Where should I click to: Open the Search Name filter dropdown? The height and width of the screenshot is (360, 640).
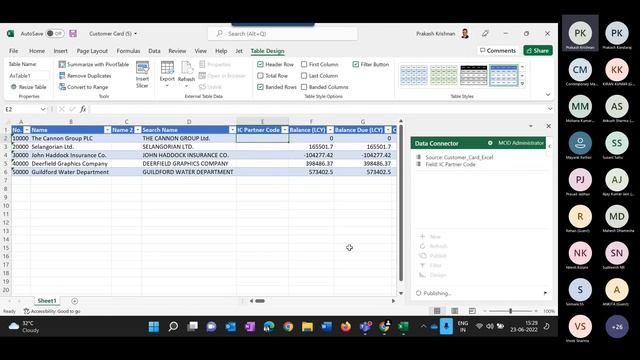(x=232, y=130)
